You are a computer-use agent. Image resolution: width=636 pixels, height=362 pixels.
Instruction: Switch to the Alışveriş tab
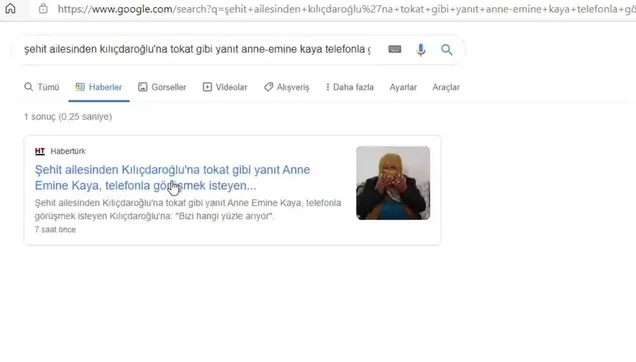pos(286,87)
